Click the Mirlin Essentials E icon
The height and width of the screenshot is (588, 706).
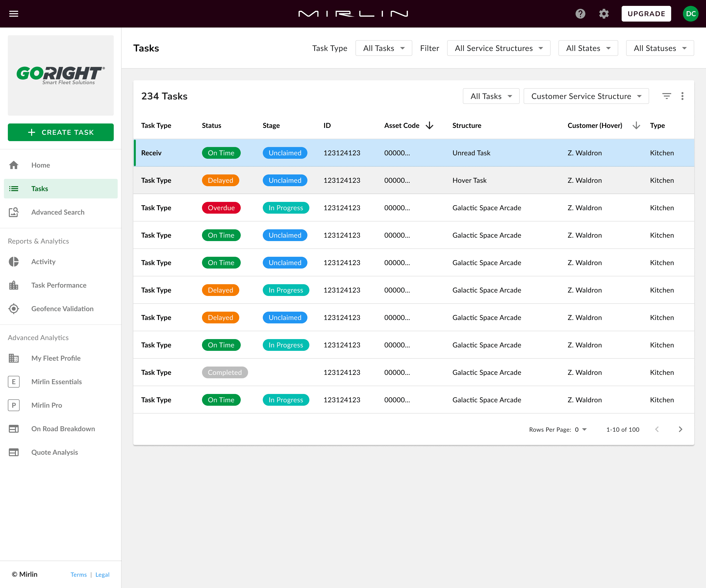14,381
